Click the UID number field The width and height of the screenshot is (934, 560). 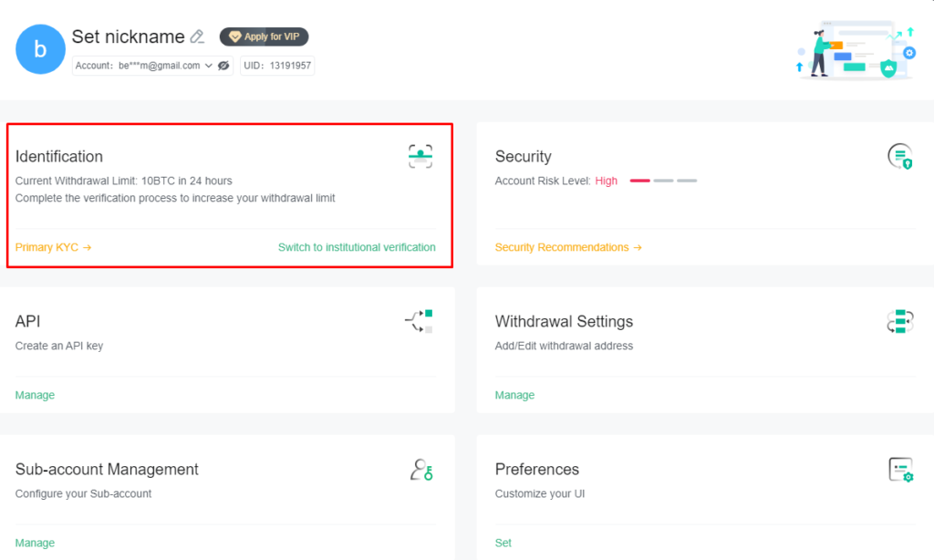277,66
